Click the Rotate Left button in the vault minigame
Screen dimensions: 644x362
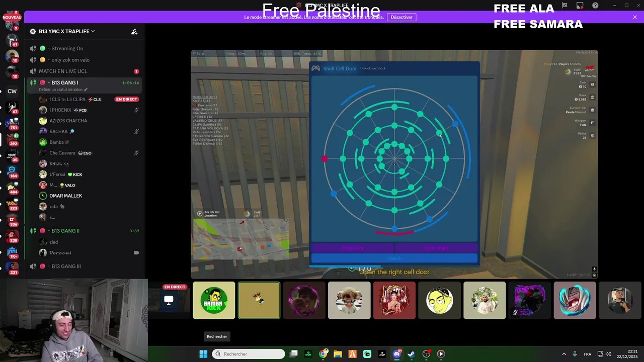coord(353,248)
